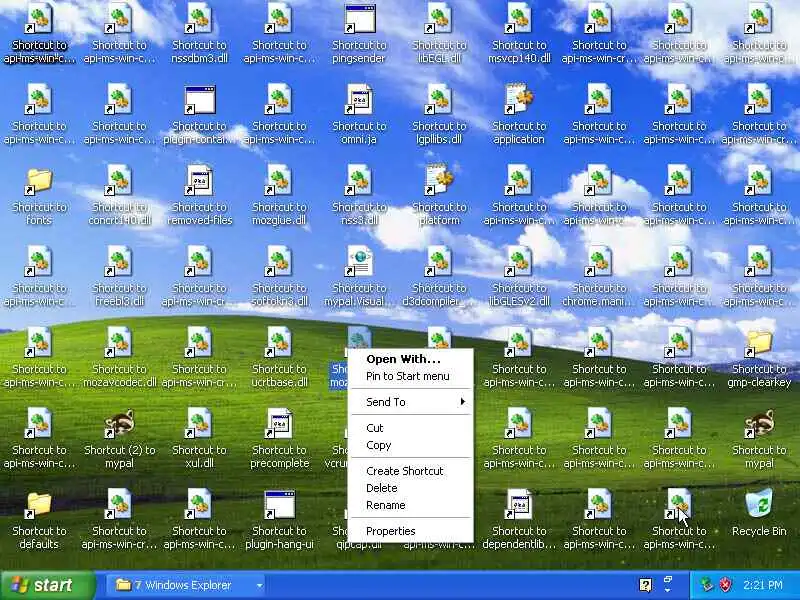Choose Rename in context menu
The image size is (800, 600).
pos(411,506)
